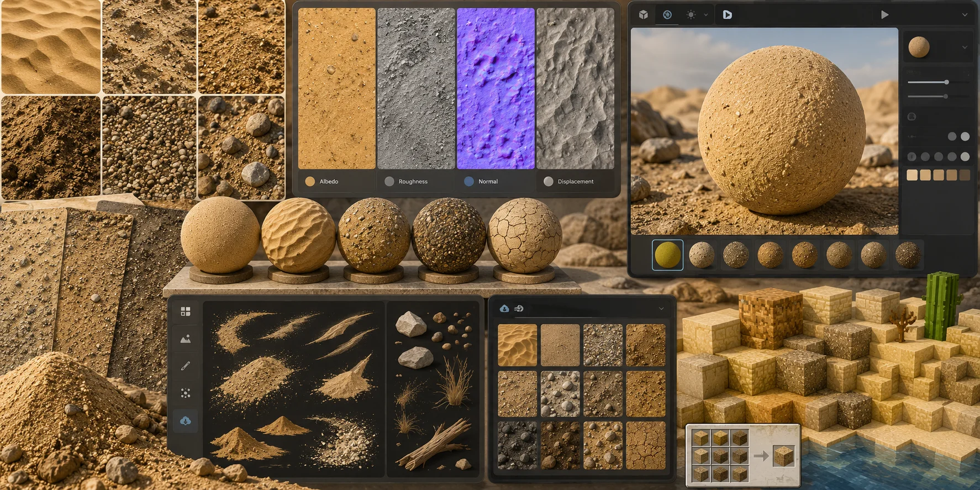Screen dimensions: 980x490
Task: Open the dropdown arrow beside the sun icon
Action: pyautogui.click(x=706, y=15)
